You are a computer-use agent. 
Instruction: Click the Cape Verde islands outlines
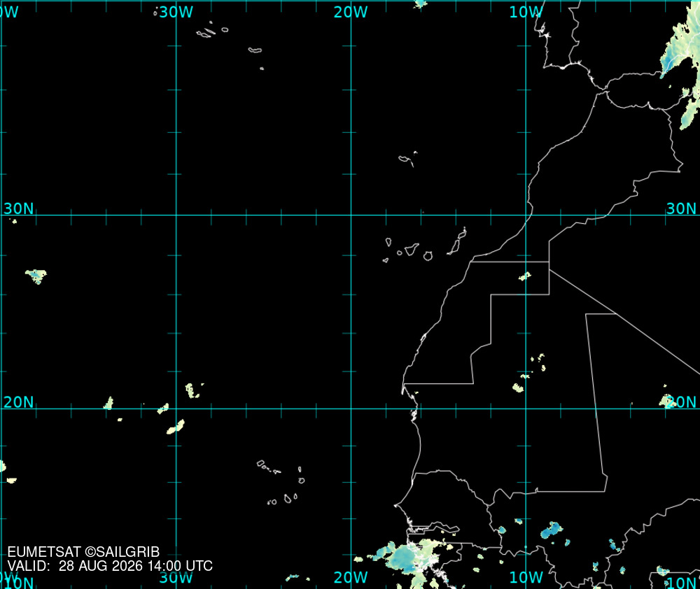[281, 483]
